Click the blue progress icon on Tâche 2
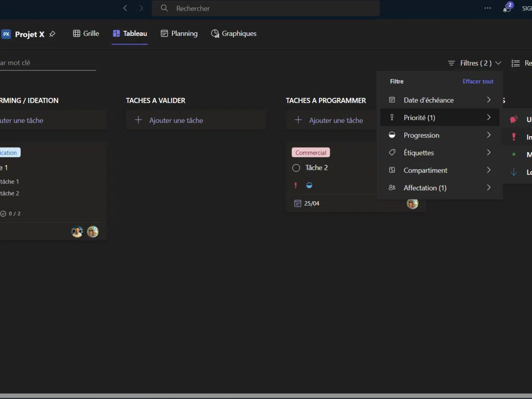Screen dimensions: 532x399 point(309,185)
